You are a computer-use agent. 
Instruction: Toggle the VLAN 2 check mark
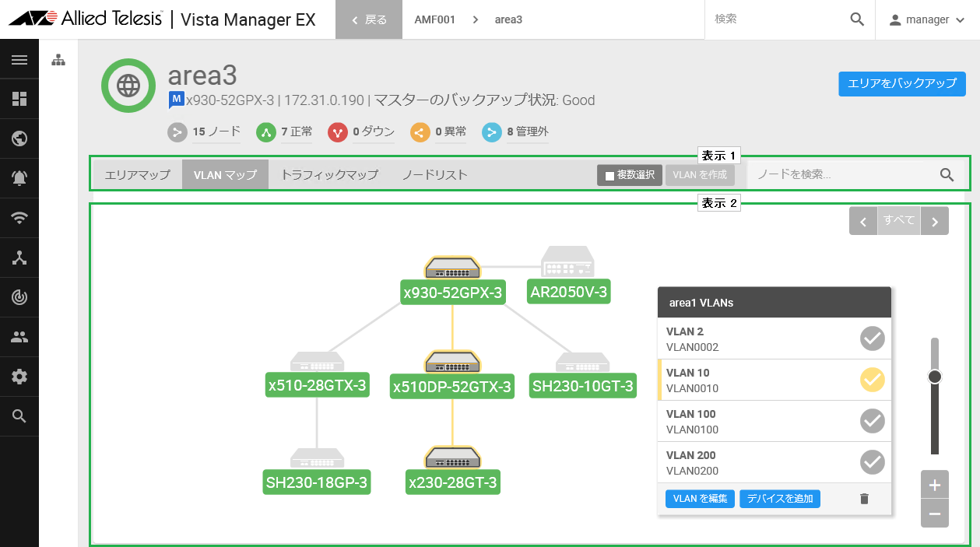tap(873, 338)
